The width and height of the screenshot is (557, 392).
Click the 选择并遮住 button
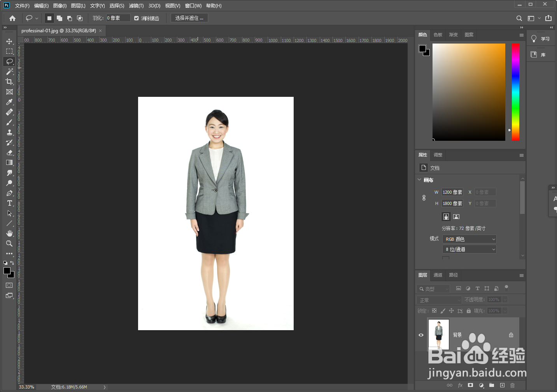(x=189, y=18)
